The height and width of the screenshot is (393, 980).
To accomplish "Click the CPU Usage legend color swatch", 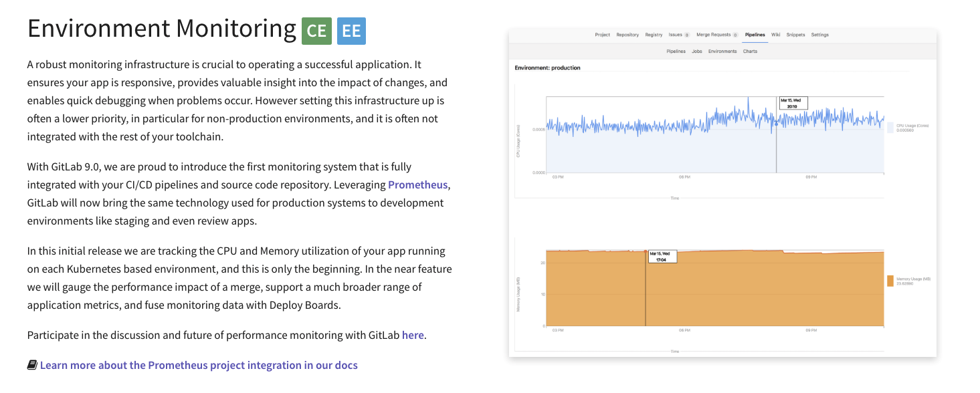I will 890,127.
